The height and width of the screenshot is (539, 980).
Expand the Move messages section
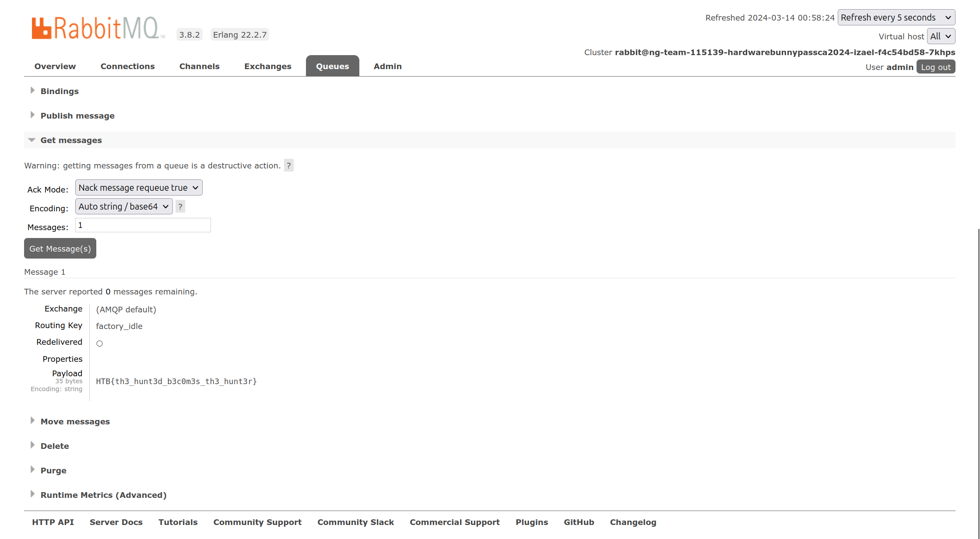[x=75, y=421]
